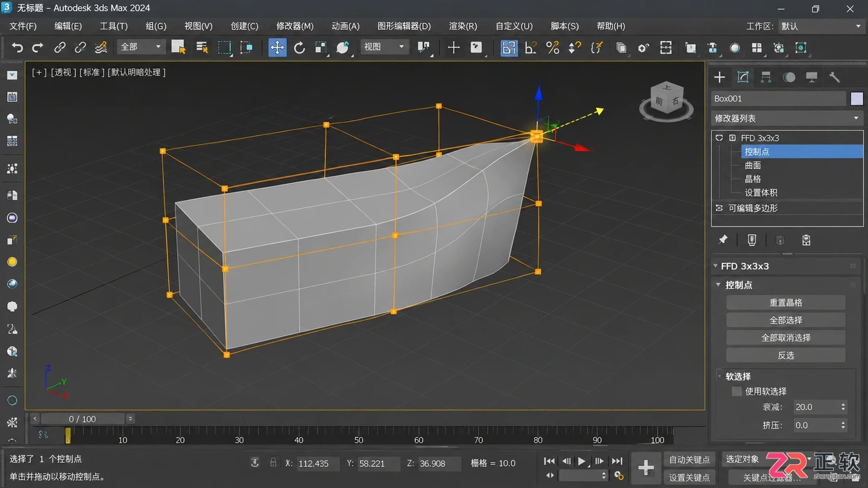Click the 全部取消选择 button
The image size is (868, 488).
click(x=786, y=337)
